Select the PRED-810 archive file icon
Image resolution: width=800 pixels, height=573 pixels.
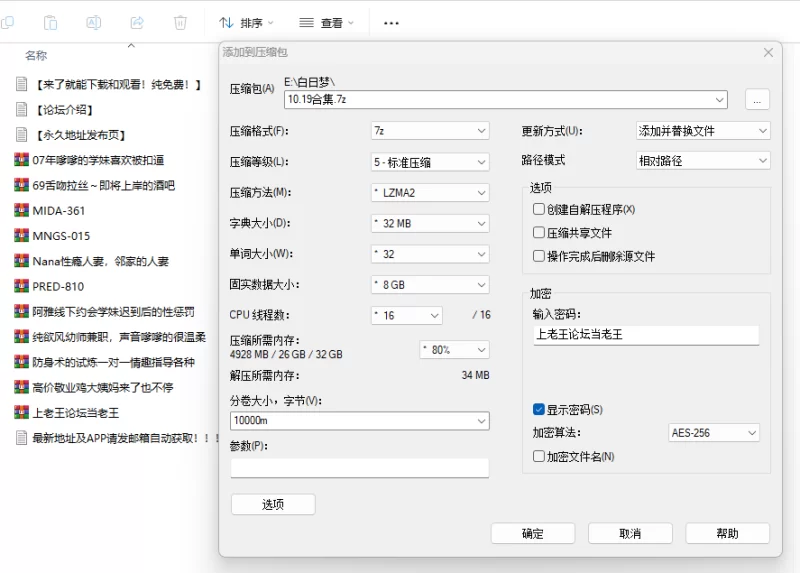[x=22, y=286]
